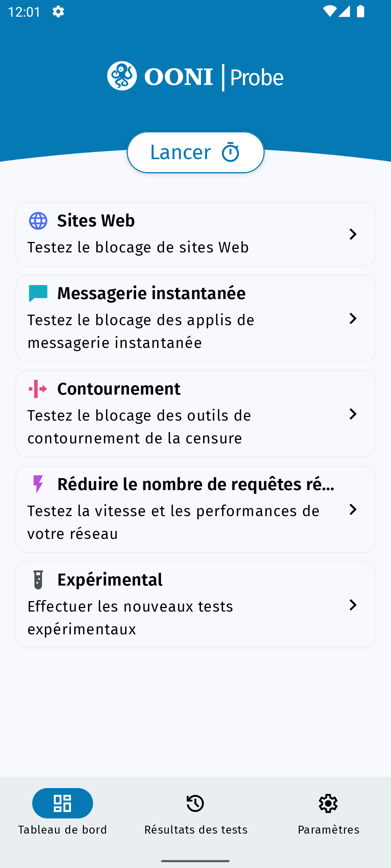The height and width of the screenshot is (868, 391).
Task: Click the pink Contournement arrow icon
Action: (38, 389)
